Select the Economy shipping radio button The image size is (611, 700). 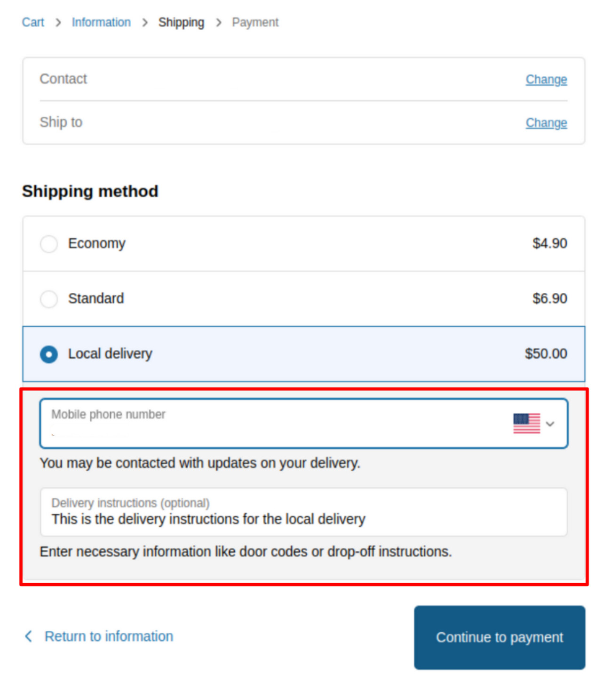(49, 244)
